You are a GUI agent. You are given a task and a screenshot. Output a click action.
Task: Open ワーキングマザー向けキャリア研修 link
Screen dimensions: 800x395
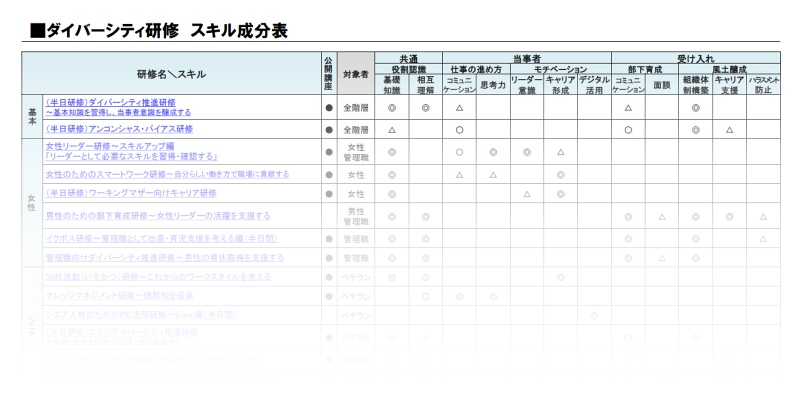coord(131,193)
